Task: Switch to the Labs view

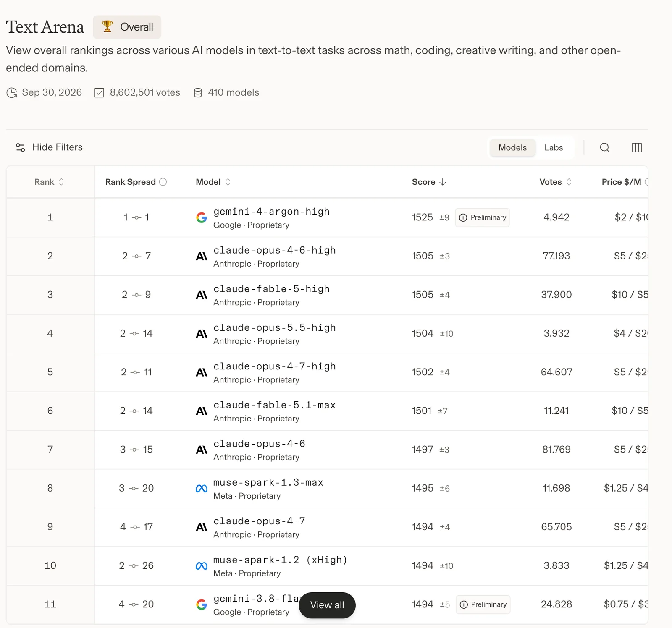Action: coord(554,147)
